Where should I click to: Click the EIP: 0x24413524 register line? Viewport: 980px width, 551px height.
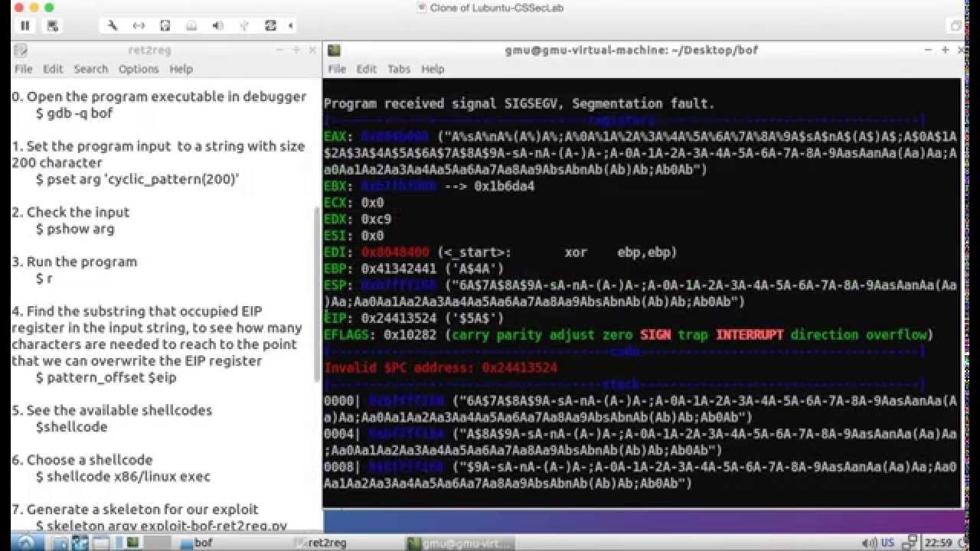[x=413, y=318]
